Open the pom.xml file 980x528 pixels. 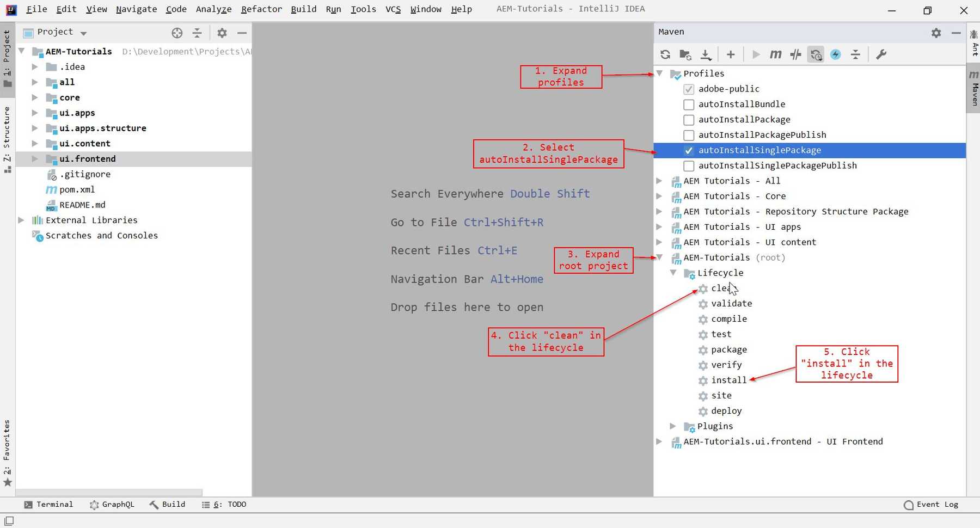point(78,189)
